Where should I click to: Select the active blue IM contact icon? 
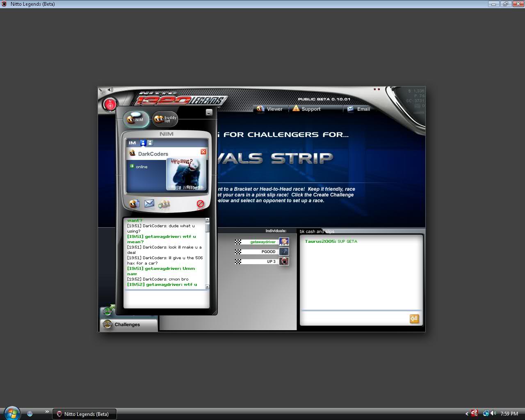[x=143, y=143]
